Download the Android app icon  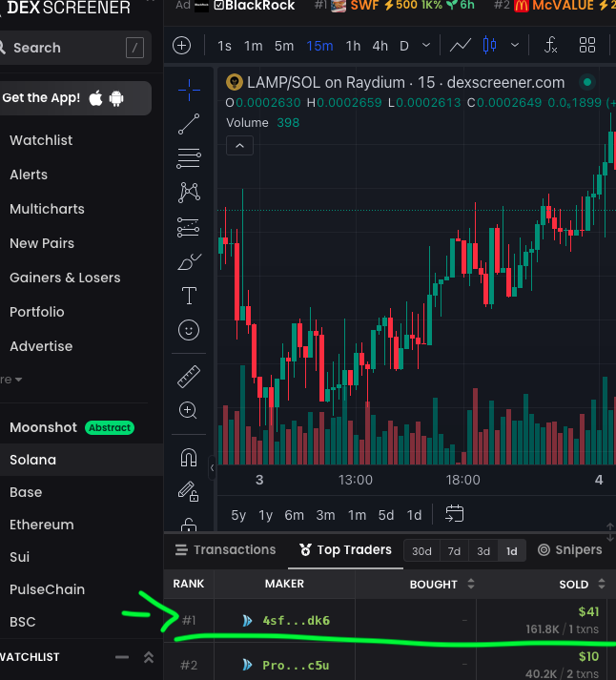(116, 98)
